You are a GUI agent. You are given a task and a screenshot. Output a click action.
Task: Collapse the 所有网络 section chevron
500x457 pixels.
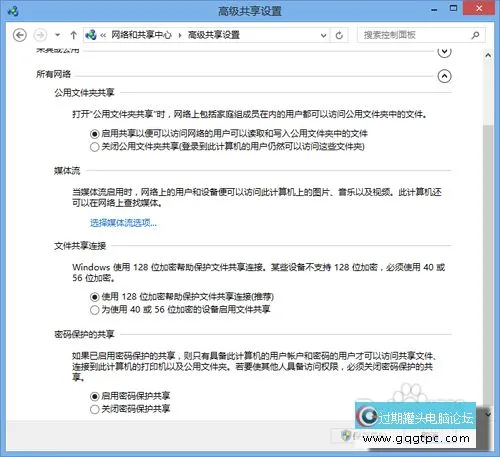(444, 76)
